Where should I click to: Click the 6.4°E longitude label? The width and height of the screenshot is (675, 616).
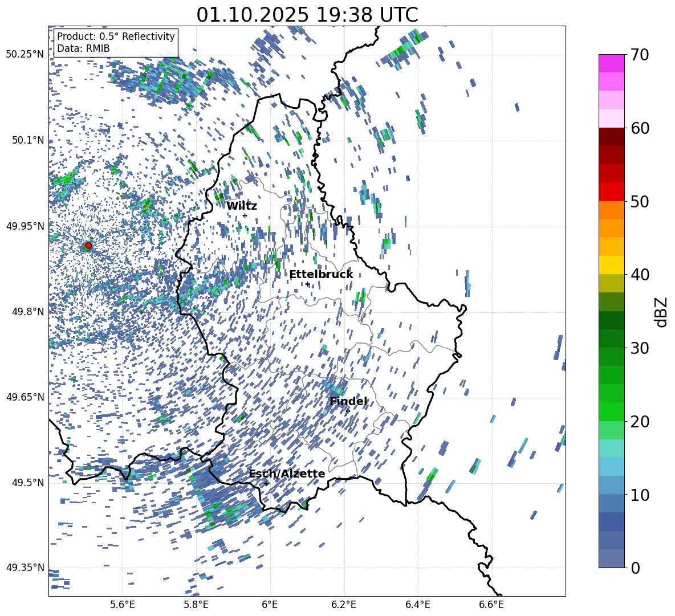coord(417,605)
